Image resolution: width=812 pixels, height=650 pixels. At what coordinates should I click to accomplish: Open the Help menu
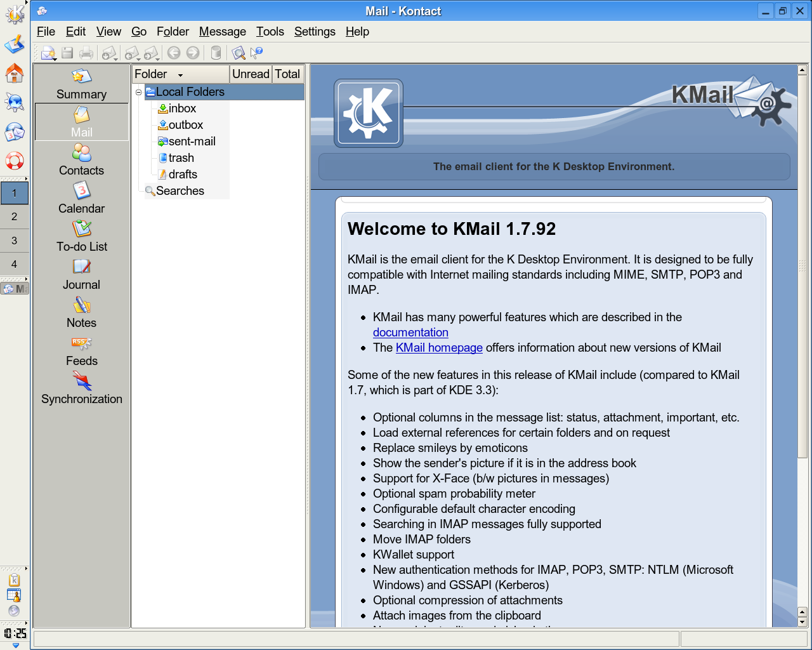coord(357,32)
